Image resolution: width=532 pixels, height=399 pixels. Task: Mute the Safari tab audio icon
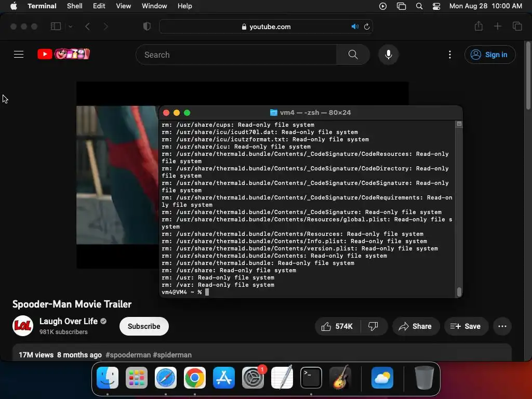[355, 26]
